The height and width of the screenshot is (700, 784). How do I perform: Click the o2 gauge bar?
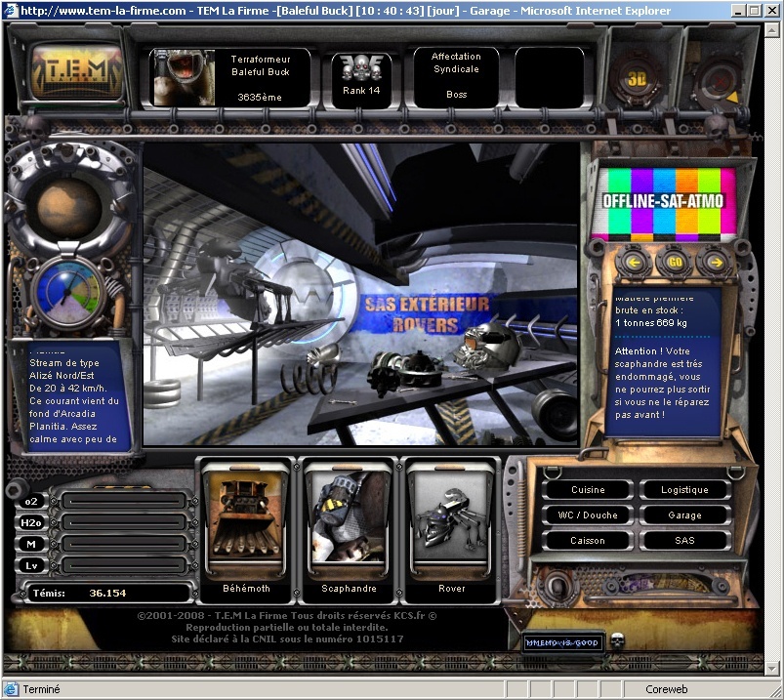pyautogui.click(x=123, y=501)
